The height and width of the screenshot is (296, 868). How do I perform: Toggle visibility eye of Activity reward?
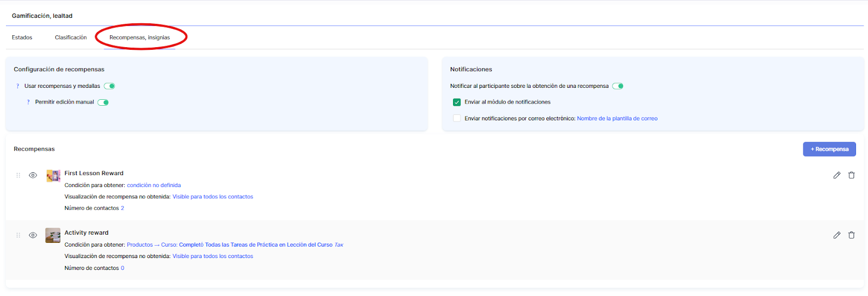click(x=33, y=235)
